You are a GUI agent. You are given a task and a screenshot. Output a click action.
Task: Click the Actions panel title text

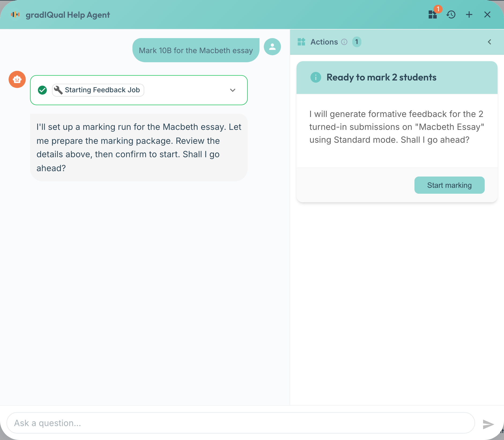tap(324, 42)
